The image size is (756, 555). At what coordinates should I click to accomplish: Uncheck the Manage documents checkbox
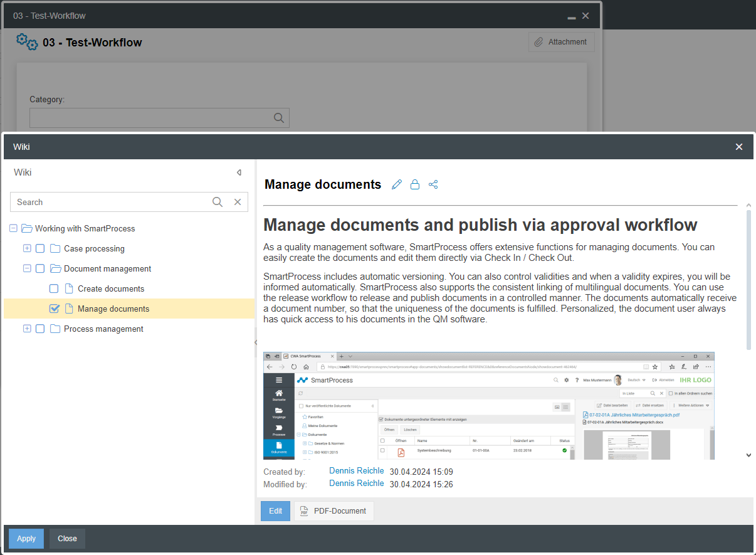pyautogui.click(x=54, y=309)
